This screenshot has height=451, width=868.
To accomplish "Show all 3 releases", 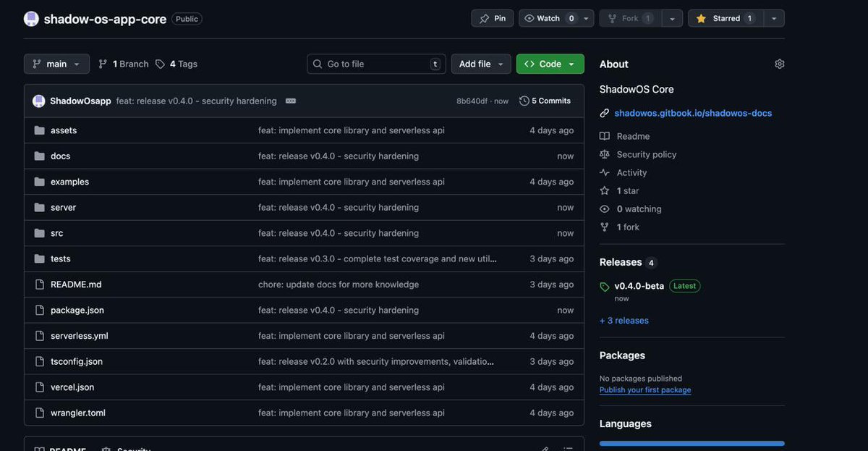I will [624, 319].
